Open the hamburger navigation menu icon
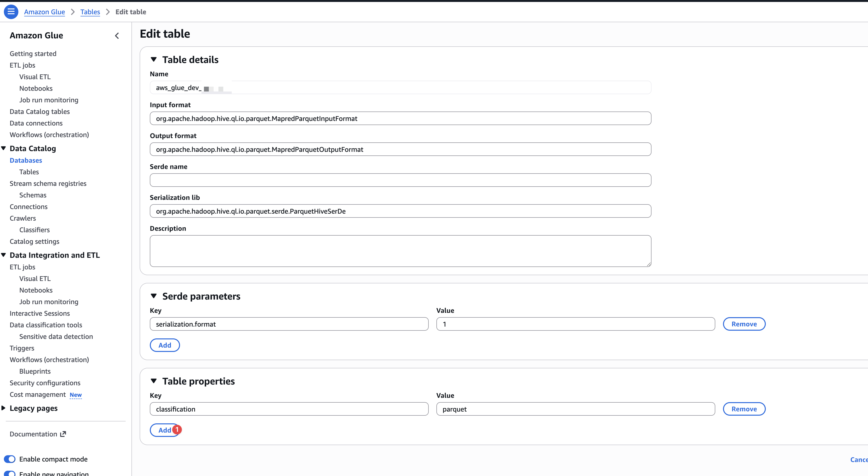The height and width of the screenshot is (476, 868). pyautogui.click(x=11, y=12)
